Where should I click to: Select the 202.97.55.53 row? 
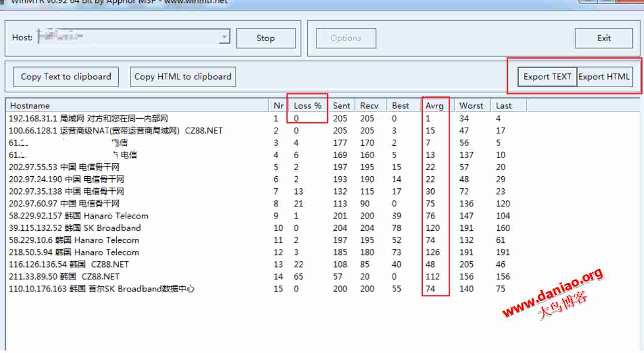265,167
